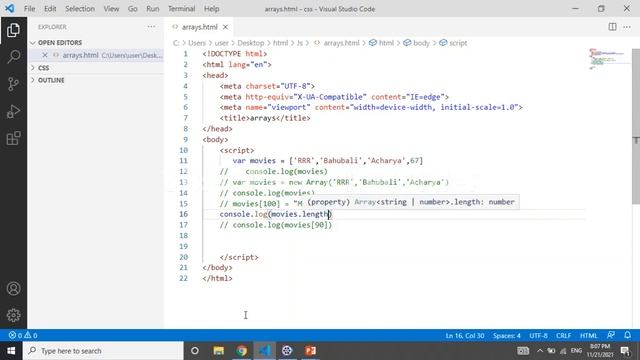Open the Selection menu

pos(80,9)
